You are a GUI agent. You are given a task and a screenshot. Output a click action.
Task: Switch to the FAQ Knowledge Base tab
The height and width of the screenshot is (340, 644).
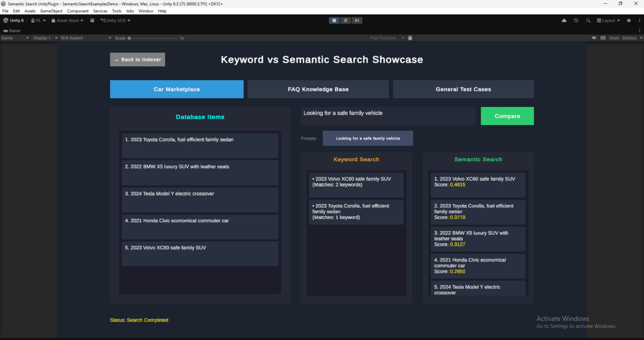(318, 89)
